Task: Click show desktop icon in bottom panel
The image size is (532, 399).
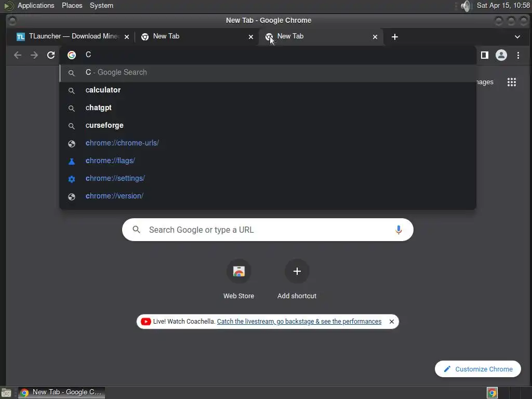Action: (6, 393)
